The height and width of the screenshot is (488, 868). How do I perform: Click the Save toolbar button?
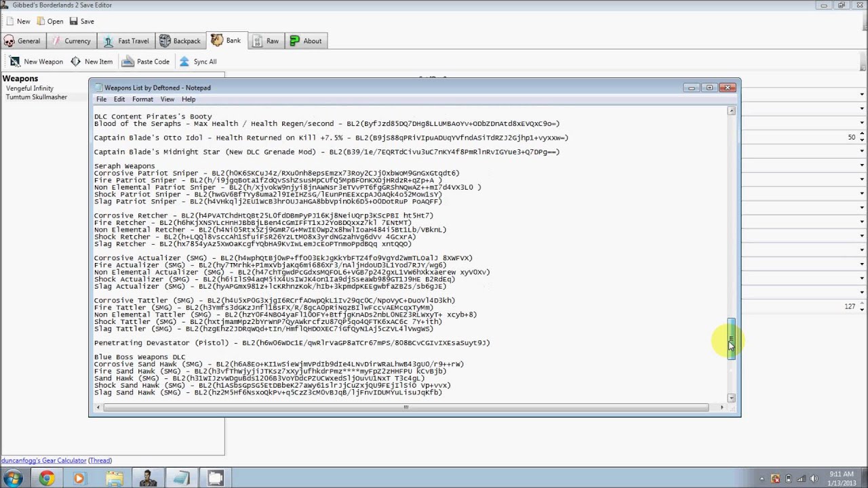point(81,21)
